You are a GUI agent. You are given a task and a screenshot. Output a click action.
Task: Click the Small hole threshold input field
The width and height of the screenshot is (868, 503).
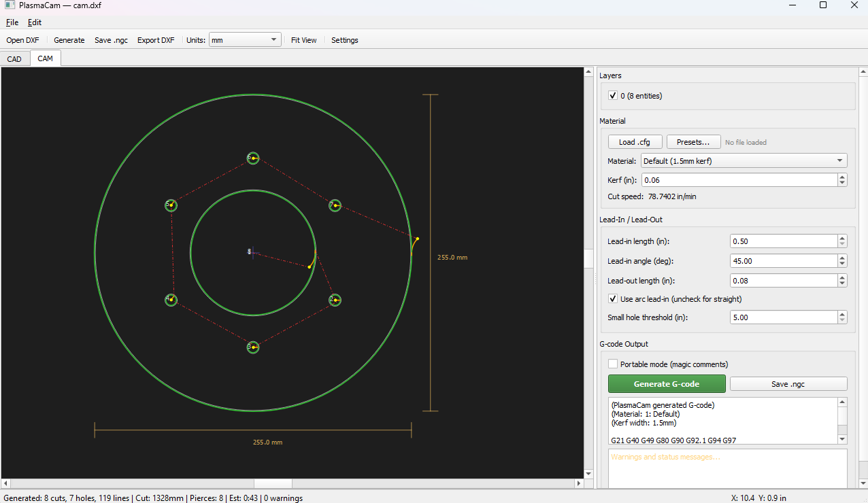pos(782,317)
